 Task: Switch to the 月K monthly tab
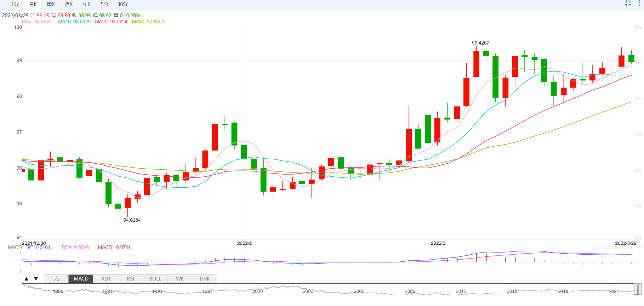pos(69,4)
